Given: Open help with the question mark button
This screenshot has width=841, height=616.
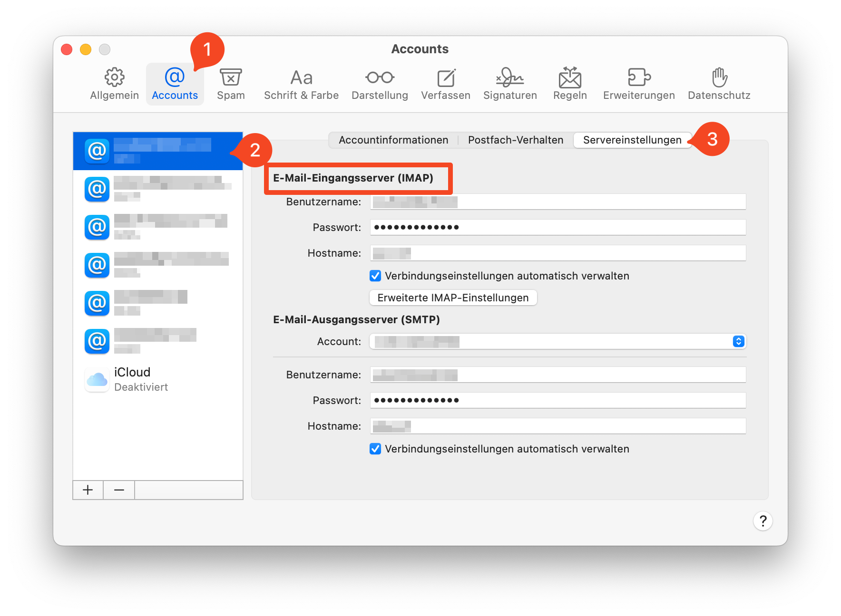Looking at the screenshot, I should tap(763, 521).
